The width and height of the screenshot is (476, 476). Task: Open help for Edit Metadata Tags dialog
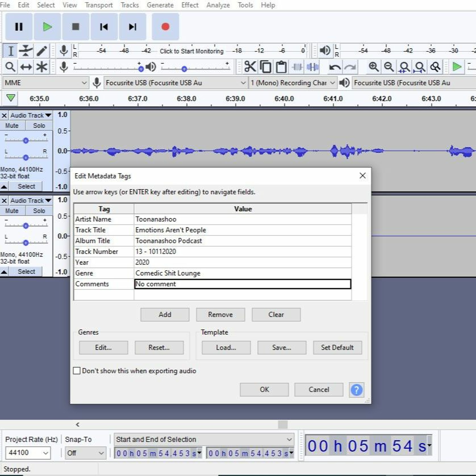356,390
